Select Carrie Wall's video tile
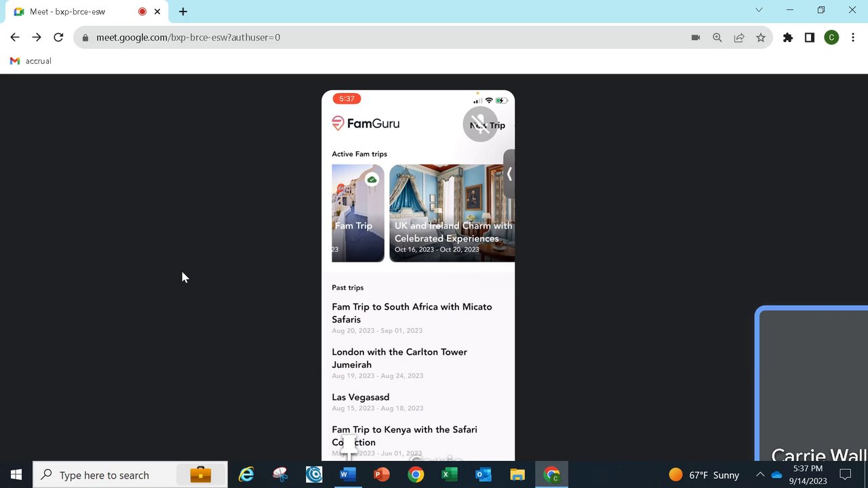This screenshot has width=868, height=488. (x=812, y=384)
